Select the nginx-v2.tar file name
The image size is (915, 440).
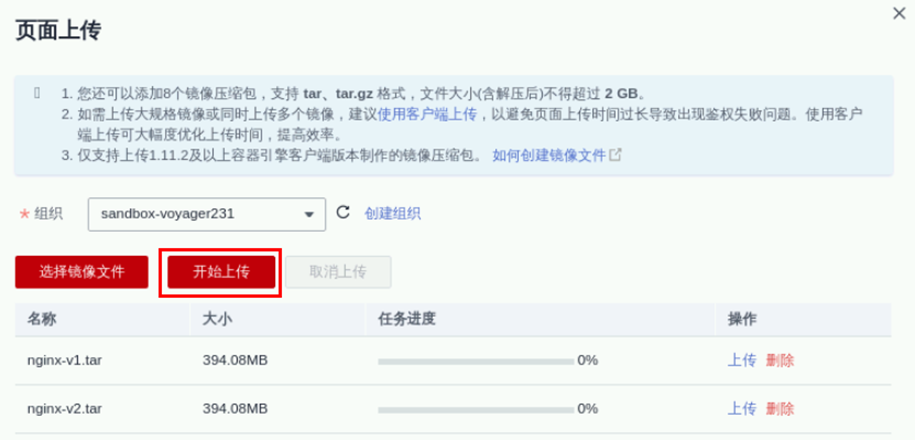(64, 408)
